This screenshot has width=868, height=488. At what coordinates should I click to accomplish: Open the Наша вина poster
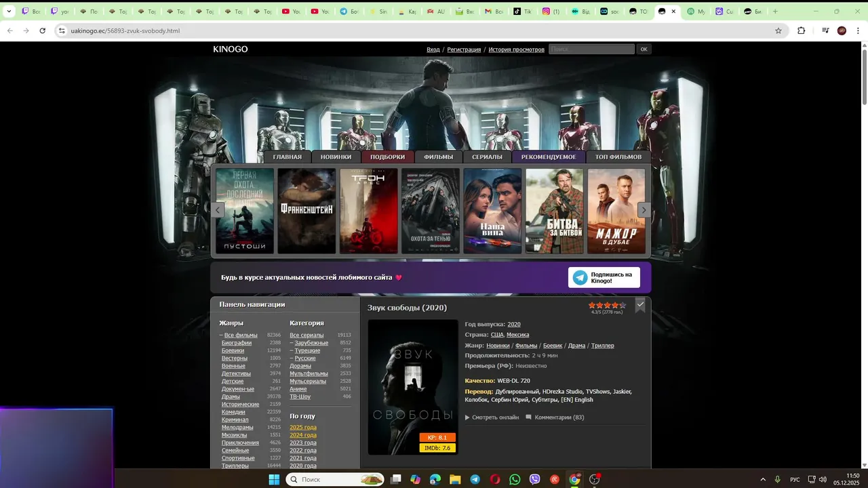tap(492, 211)
